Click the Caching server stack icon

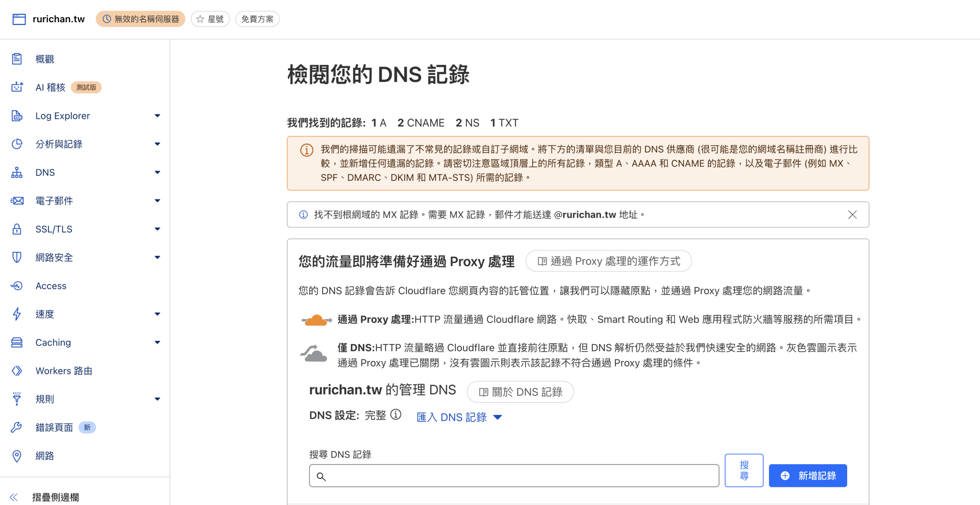[17, 343]
